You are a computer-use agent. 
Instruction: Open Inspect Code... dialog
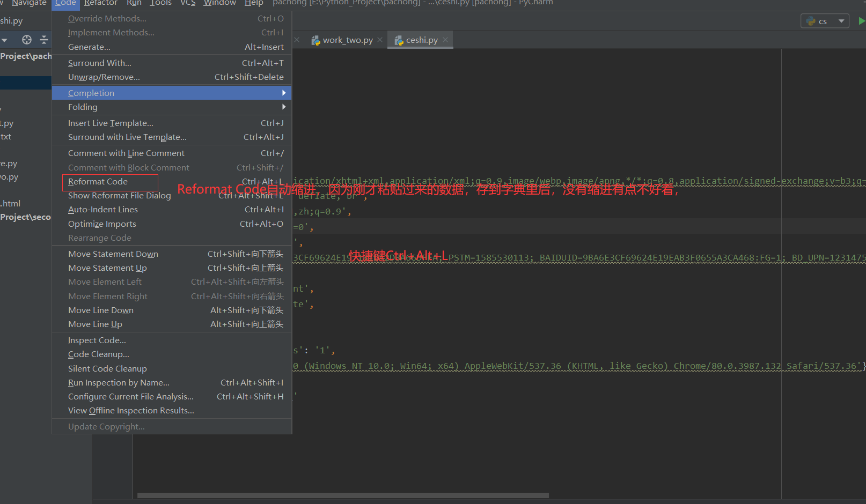pos(172,340)
